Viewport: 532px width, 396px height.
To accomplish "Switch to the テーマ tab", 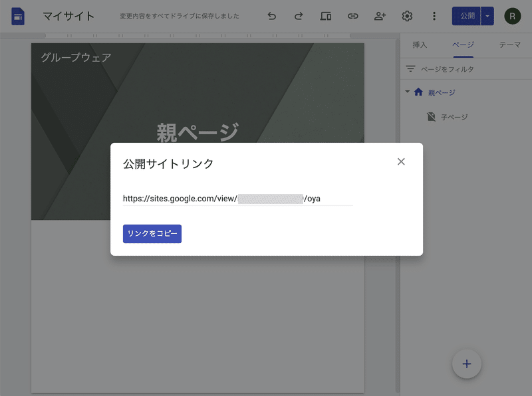I will 509,45.
